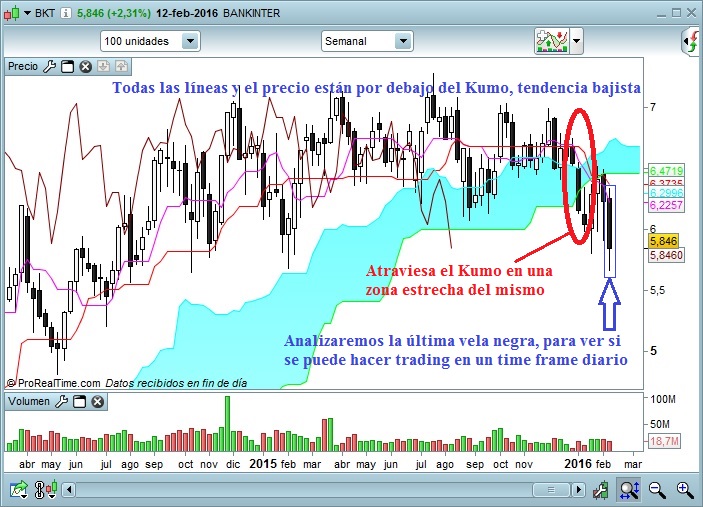Click the chart export icon at bottom left

click(x=19, y=489)
